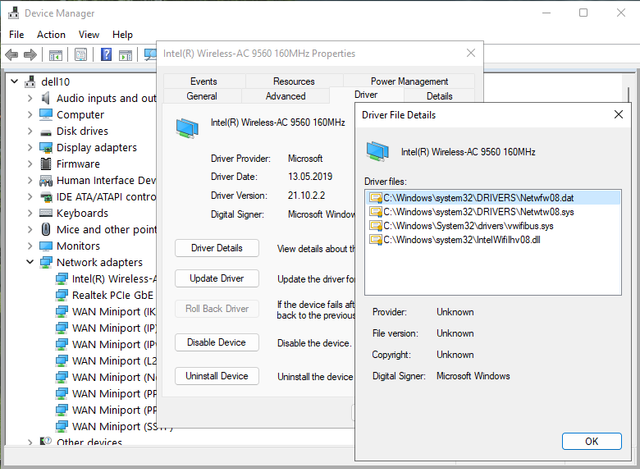
Task: Click the dell10 computer root icon
Action: [30, 82]
